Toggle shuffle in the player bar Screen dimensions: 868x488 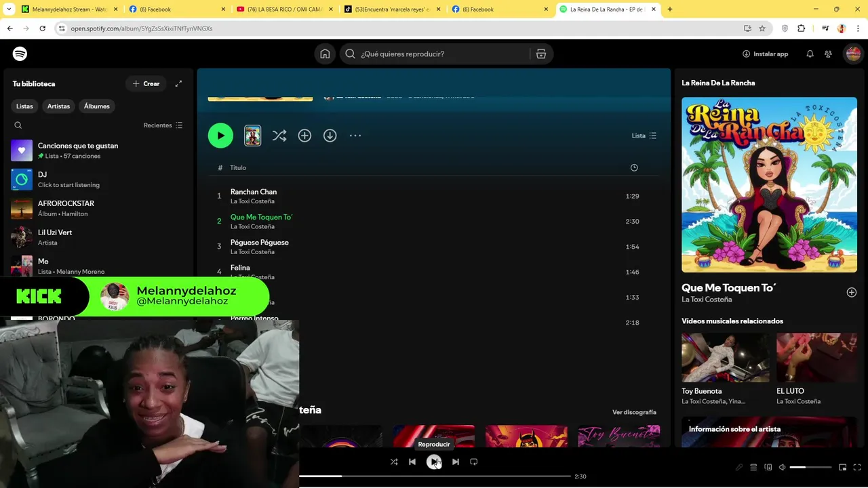click(394, 462)
